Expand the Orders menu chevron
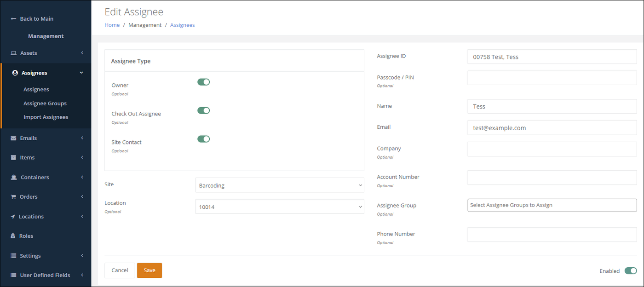644x287 pixels. [82, 196]
